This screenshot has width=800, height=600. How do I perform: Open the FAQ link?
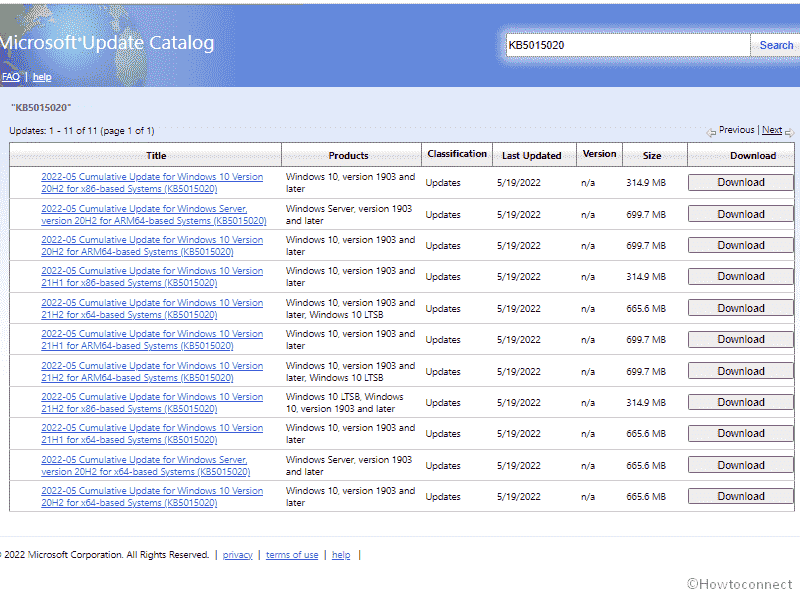click(10, 77)
